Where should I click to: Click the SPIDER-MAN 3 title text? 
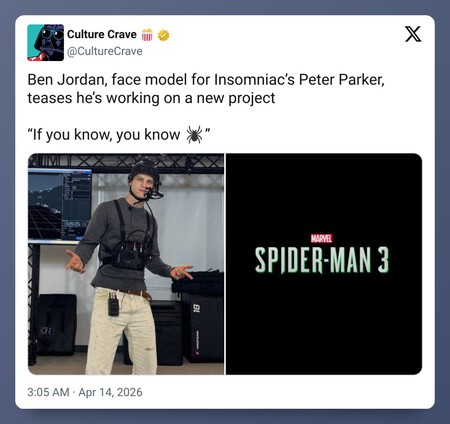322,260
